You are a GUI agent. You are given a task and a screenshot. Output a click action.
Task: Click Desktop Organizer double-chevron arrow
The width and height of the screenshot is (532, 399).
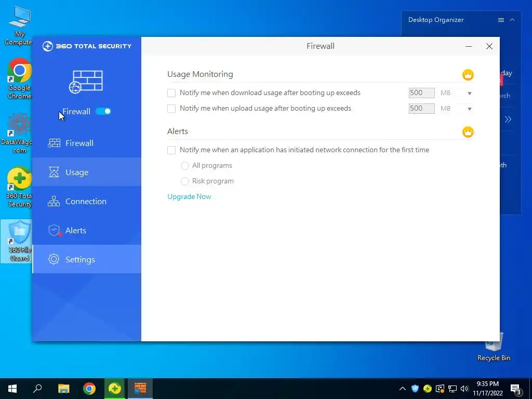[x=508, y=119]
